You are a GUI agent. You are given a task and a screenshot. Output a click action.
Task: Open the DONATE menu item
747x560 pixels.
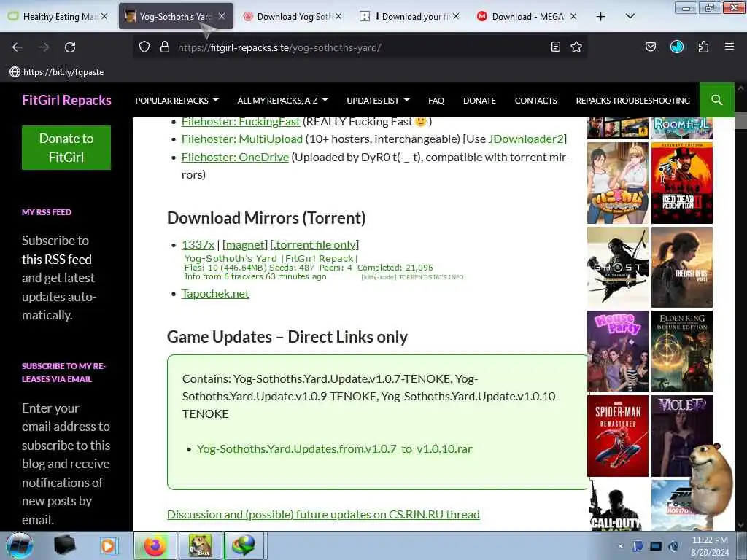click(479, 101)
